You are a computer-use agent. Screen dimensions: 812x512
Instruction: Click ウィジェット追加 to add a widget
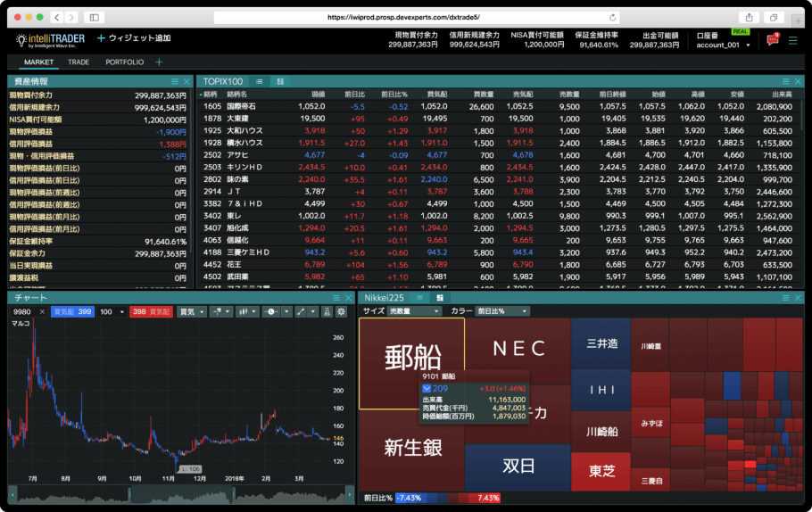pos(133,38)
